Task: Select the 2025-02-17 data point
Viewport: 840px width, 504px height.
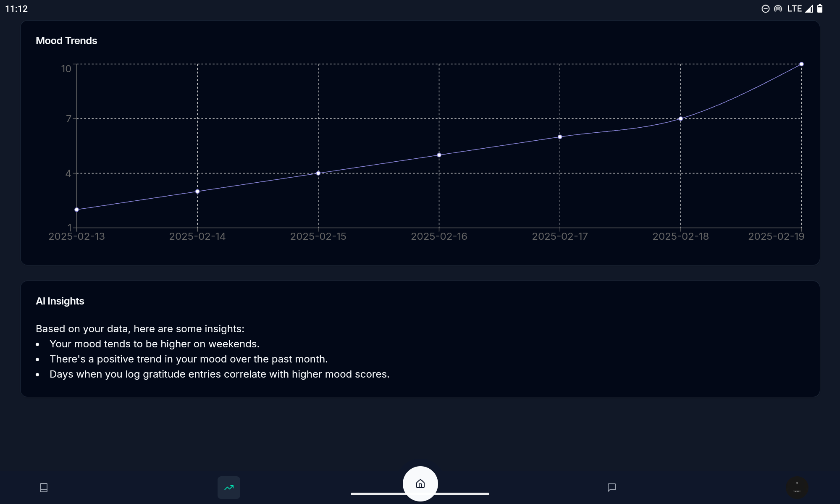Action: coord(560,137)
